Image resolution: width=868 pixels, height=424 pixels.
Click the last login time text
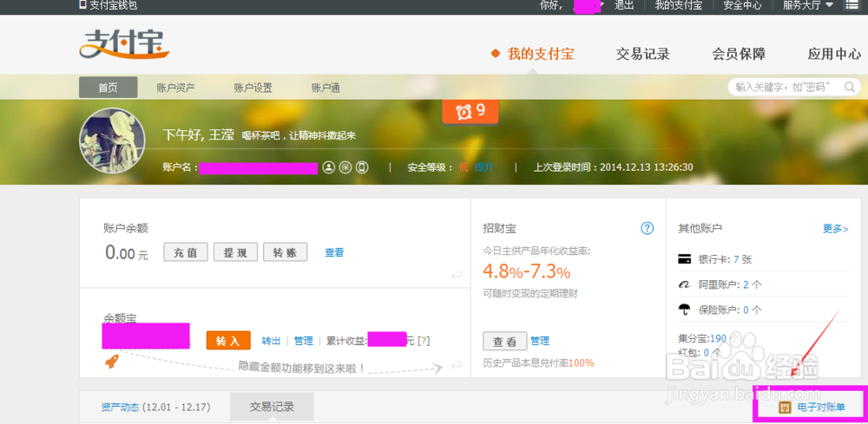[x=614, y=167]
